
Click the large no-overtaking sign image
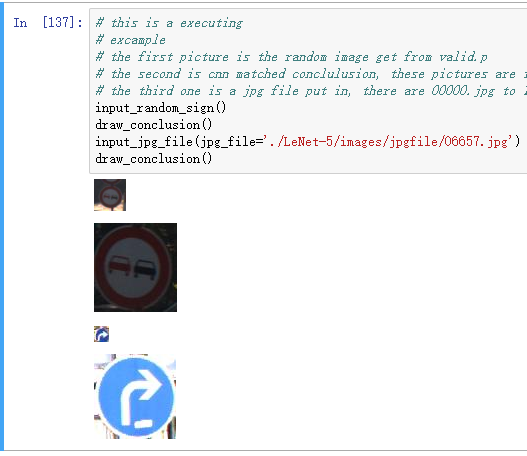pyautogui.click(x=135, y=267)
